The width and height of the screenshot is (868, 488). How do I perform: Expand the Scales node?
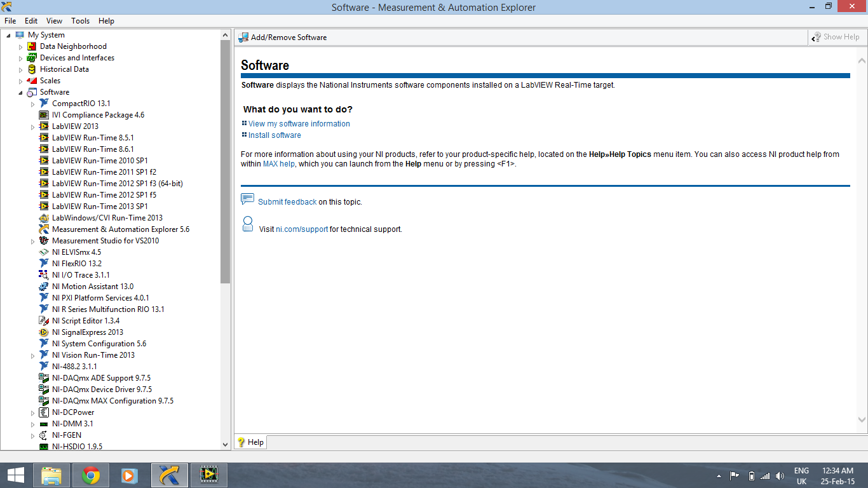[20, 81]
